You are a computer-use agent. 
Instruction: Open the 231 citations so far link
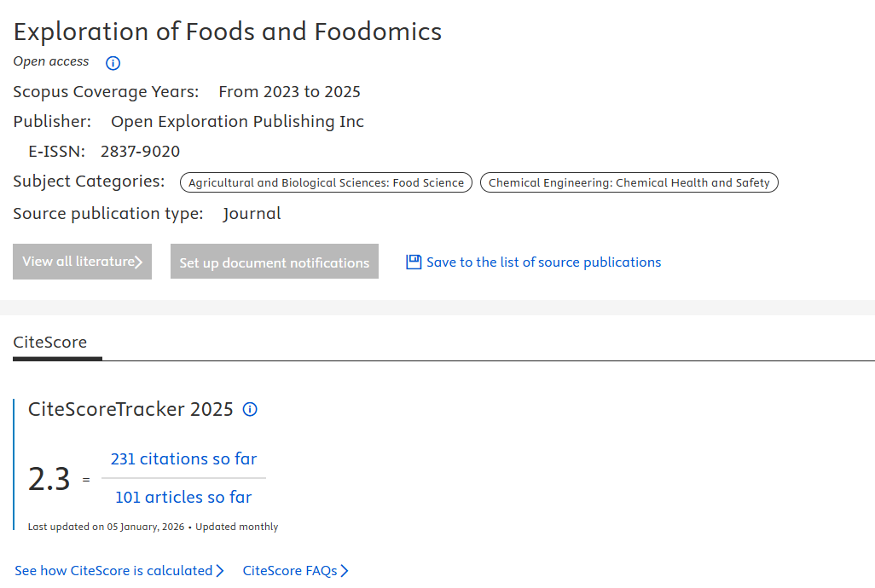[183, 458]
